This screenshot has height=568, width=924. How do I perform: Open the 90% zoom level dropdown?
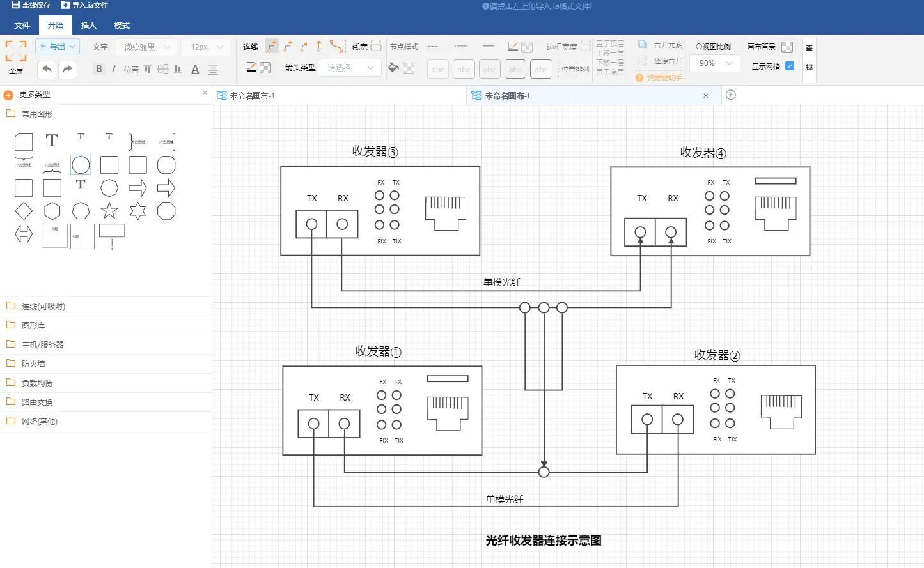[x=714, y=63]
